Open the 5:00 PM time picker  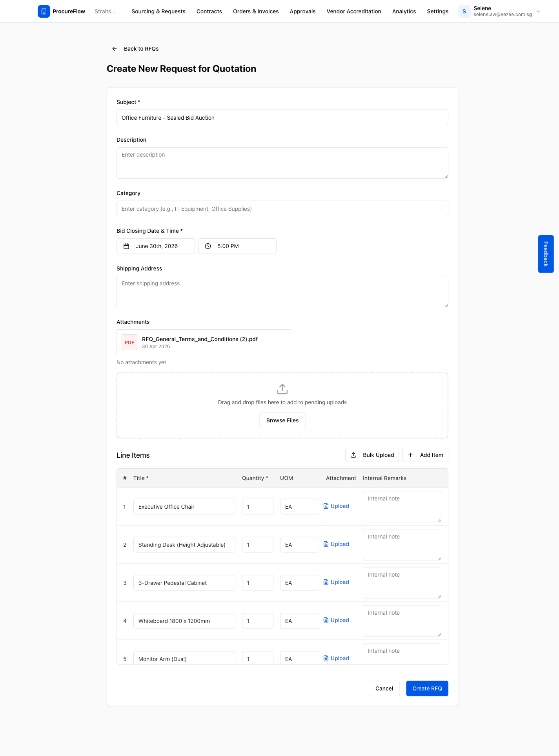pos(237,246)
